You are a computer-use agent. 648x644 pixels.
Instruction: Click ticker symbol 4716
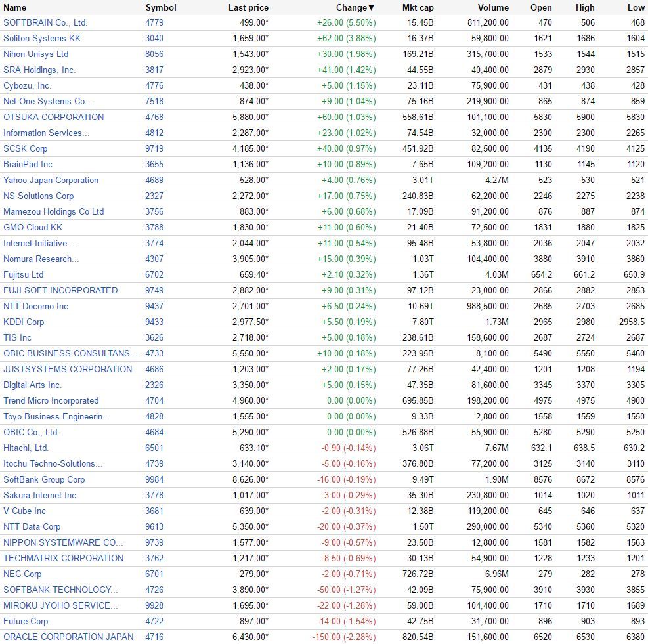(x=154, y=637)
